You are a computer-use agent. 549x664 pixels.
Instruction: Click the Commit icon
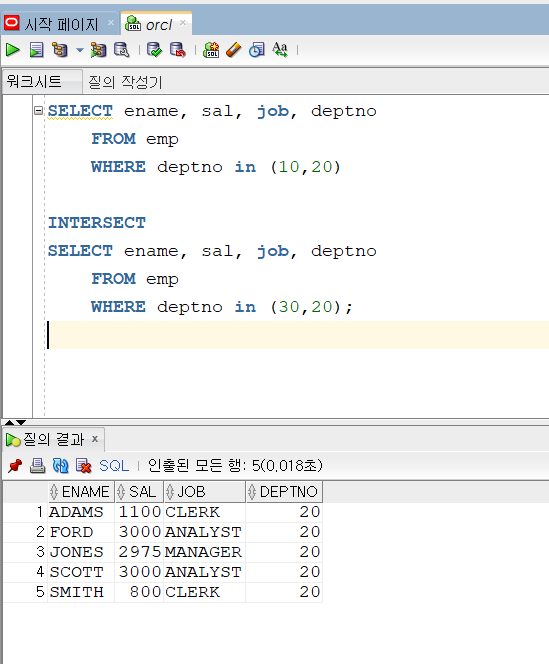tap(154, 50)
